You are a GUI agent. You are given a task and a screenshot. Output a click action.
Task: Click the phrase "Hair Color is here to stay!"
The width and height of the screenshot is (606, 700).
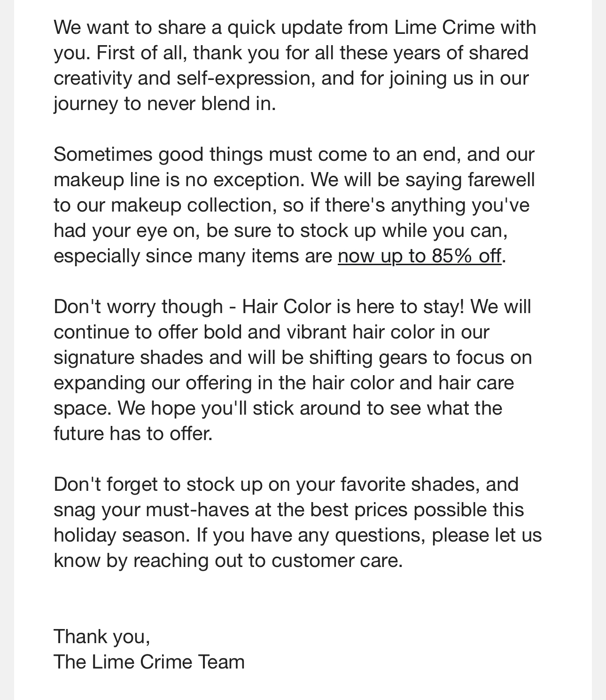click(x=353, y=307)
